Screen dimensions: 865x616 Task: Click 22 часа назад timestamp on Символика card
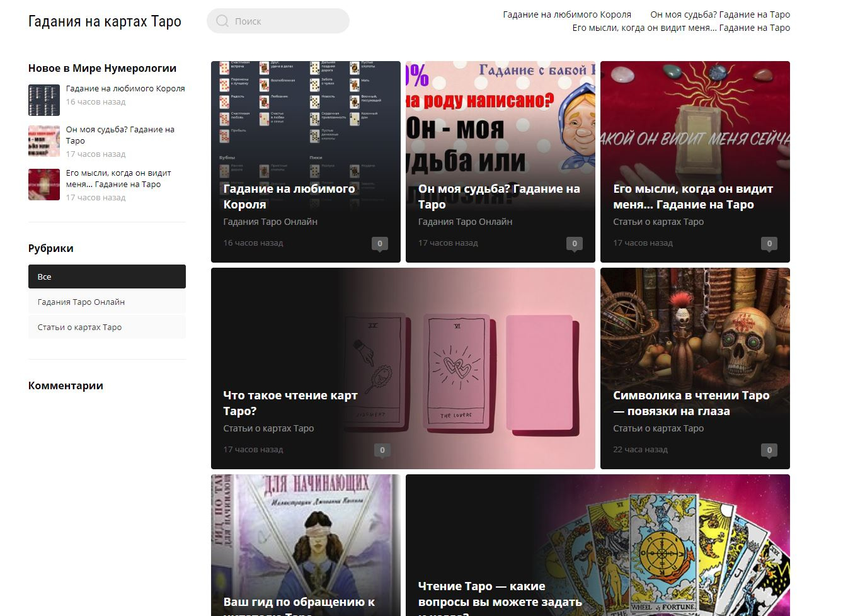pos(640,450)
